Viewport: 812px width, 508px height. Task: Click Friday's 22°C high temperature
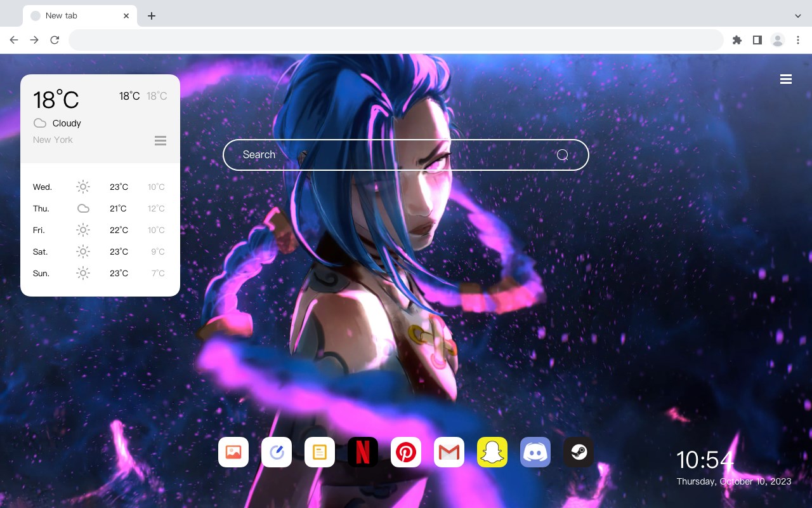pyautogui.click(x=119, y=230)
